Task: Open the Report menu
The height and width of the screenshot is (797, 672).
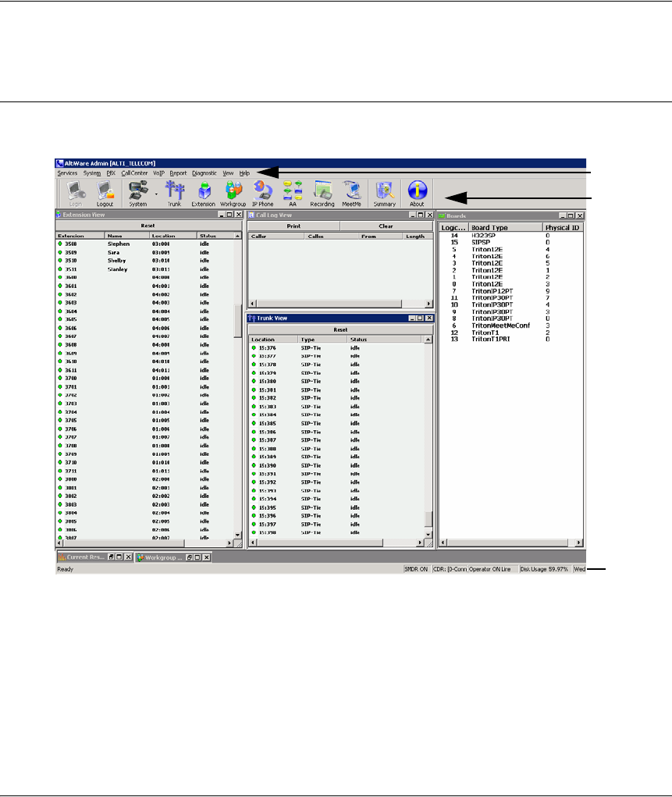Action: tap(178, 173)
